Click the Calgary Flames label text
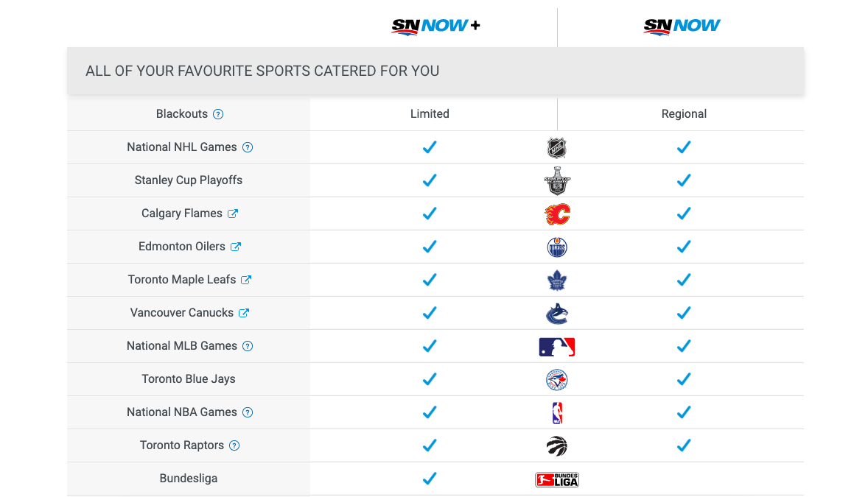868x497 pixels. (x=181, y=214)
